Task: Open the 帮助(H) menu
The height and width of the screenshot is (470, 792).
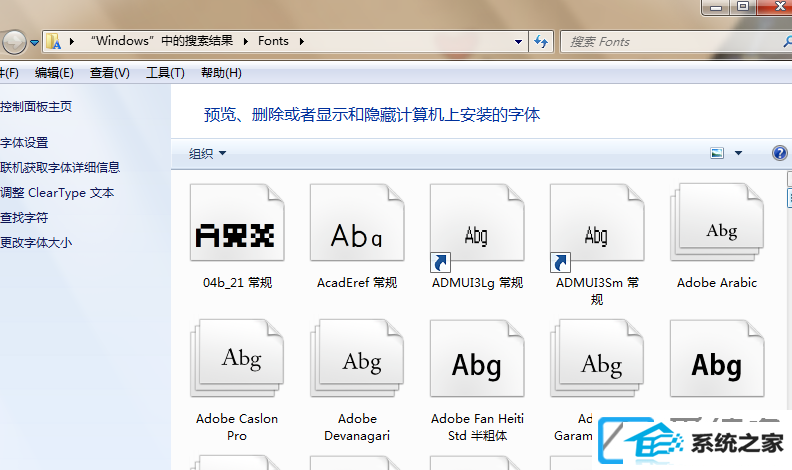Action: click(x=221, y=73)
